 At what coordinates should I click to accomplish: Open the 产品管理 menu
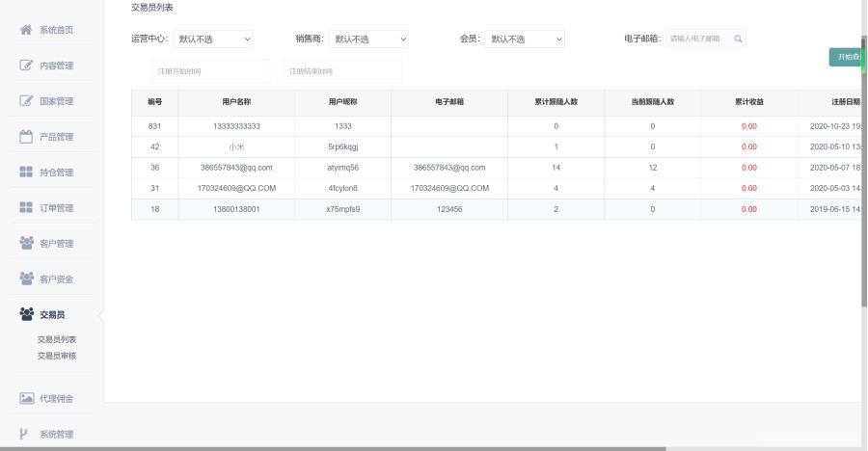click(x=57, y=137)
